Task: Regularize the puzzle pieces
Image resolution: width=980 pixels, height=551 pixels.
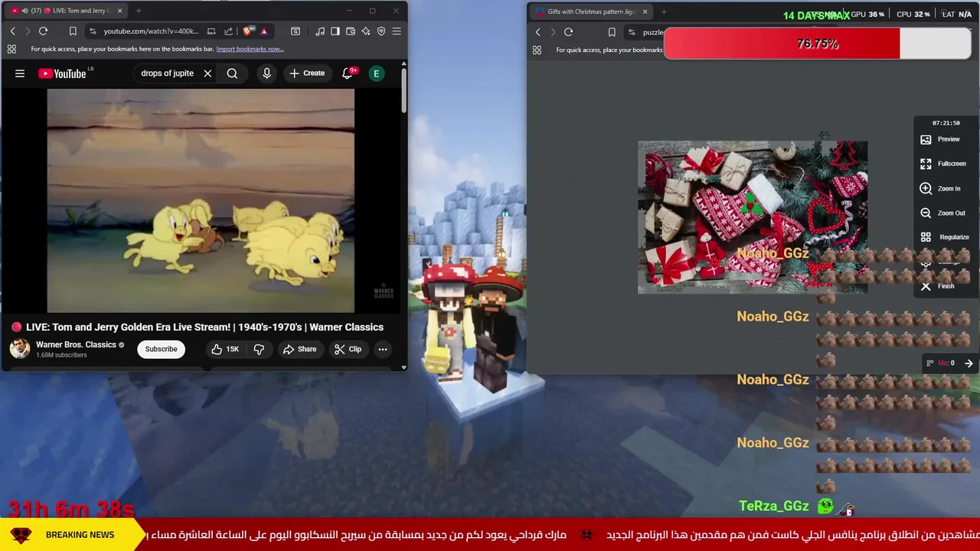Action: [x=945, y=237]
